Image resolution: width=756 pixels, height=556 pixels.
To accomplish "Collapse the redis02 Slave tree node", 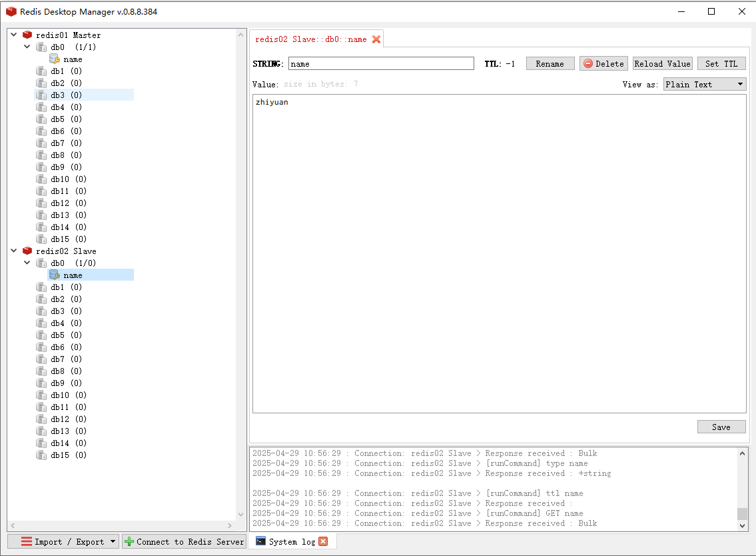I will (13, 251).
